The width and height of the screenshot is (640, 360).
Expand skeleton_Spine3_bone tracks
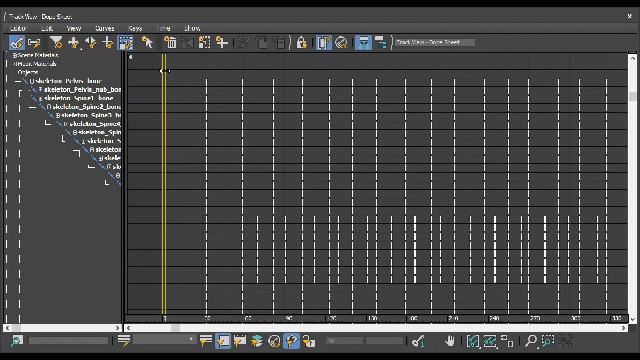pos(58,116)
